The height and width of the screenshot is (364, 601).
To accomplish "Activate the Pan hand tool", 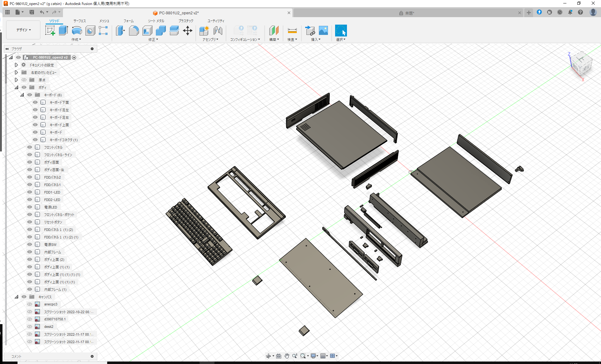I will (x=286, y=356).
